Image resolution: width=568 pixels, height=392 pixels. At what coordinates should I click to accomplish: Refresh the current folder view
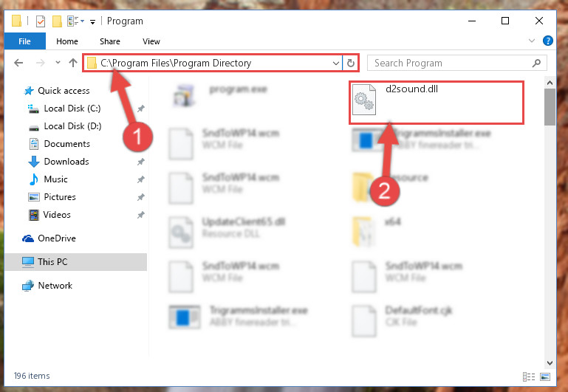point(350,63)
